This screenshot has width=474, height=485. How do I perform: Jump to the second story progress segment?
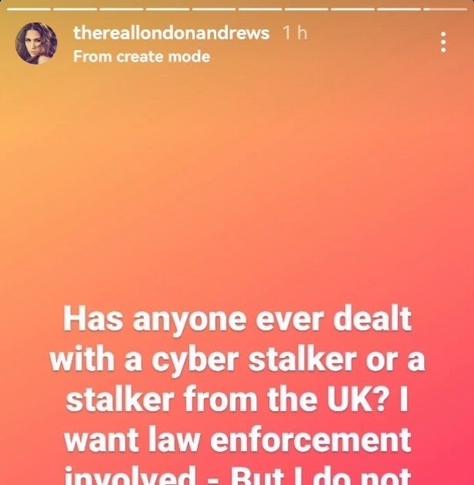point(75,9)
